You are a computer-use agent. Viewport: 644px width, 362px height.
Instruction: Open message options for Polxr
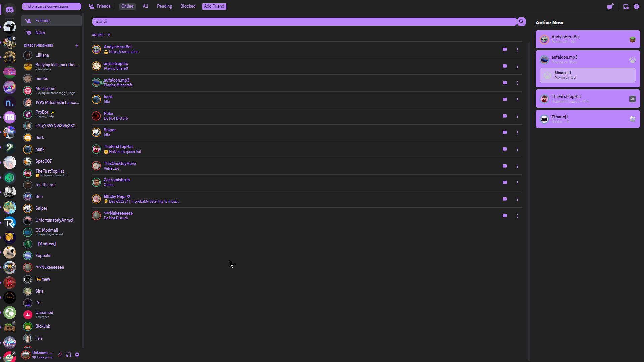[518, 116]
